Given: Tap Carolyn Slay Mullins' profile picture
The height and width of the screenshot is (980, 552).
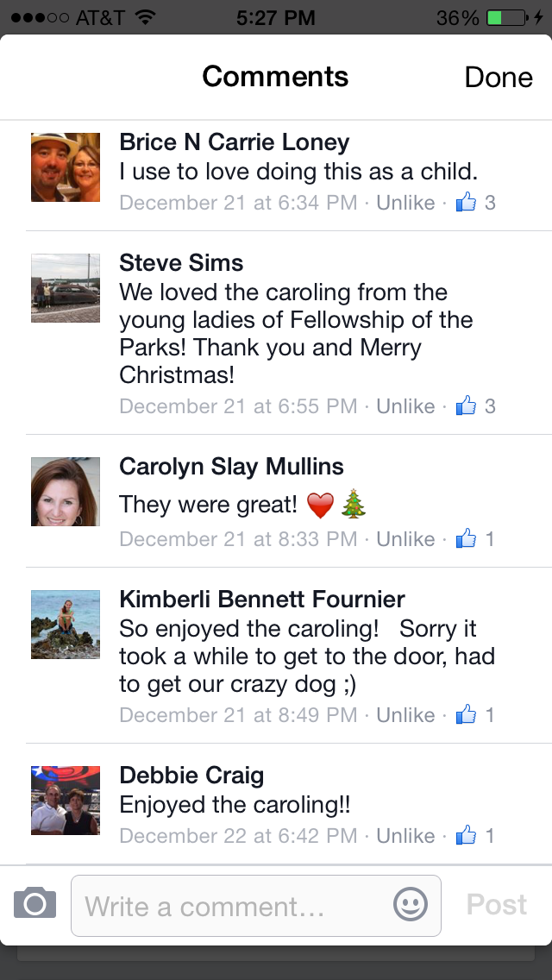Looking at the screenshot, I should pos(66,492).
